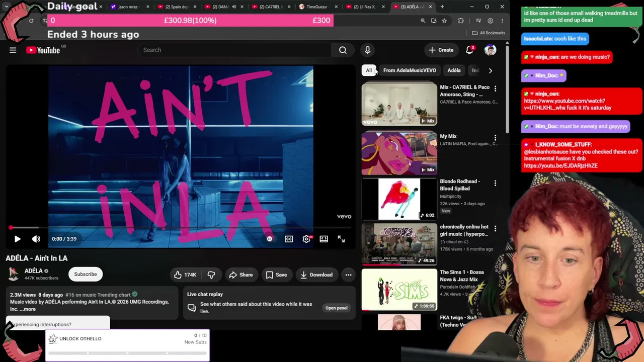Image resolution: width=644 pixels, height=362 pixels.
Task: Dislike the ADÉLA video
Action: tap(211, 275)
